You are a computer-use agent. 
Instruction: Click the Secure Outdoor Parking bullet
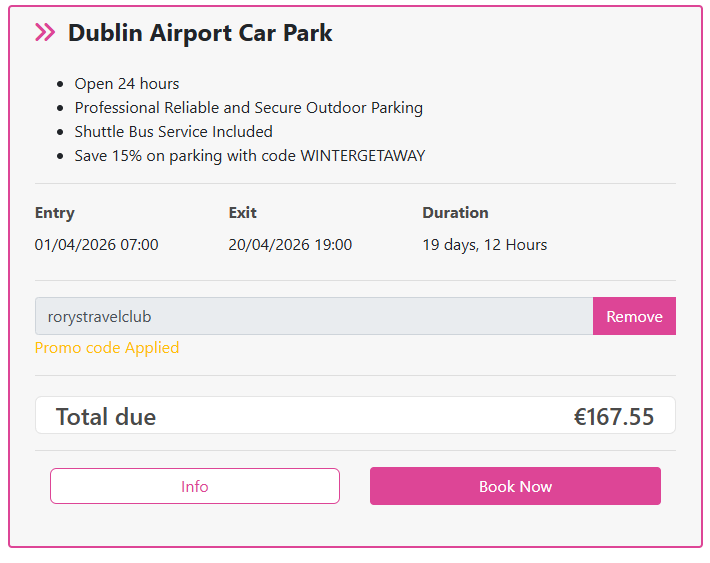click(x=248, y=108)
